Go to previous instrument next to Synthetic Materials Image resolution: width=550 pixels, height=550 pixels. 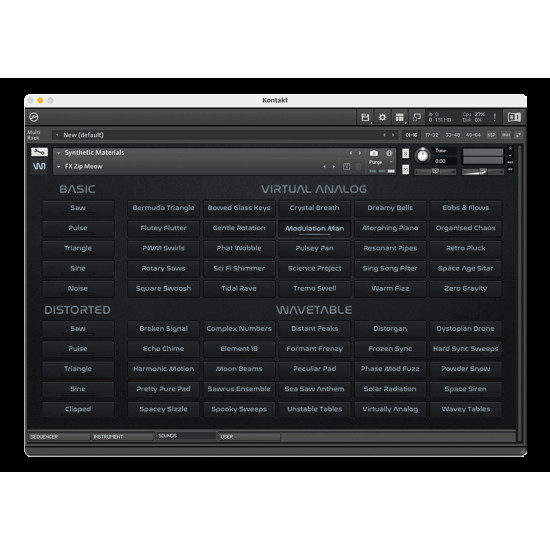click(x=350, y=153)
